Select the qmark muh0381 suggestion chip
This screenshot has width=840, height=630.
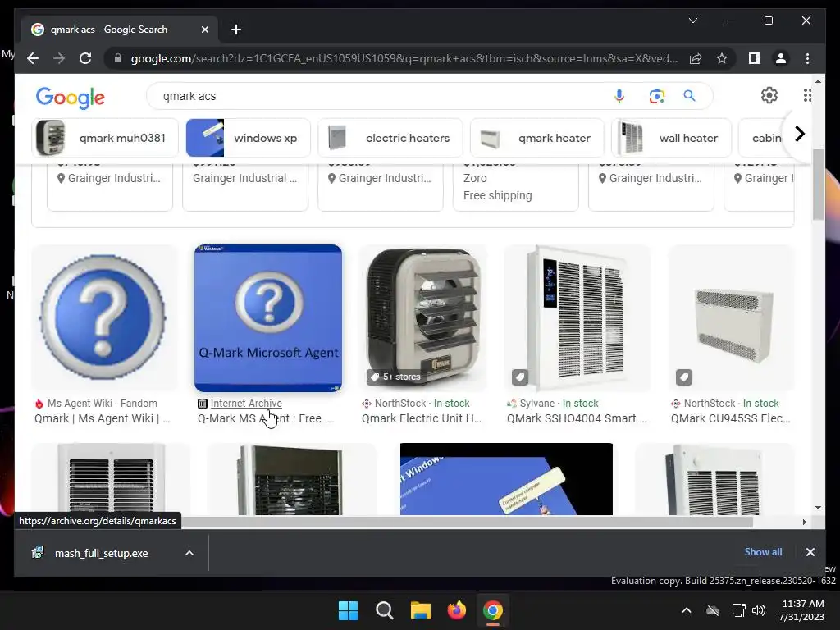coord(105,138)
